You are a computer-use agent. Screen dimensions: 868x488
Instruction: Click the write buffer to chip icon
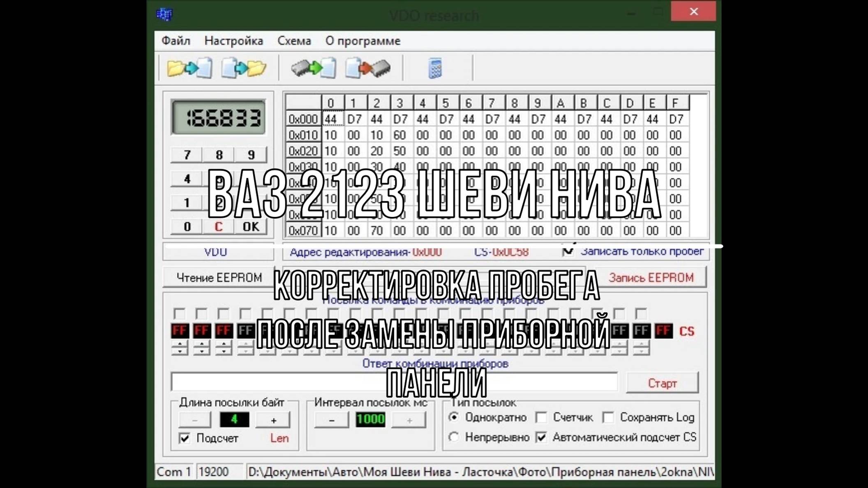(368, 68)
